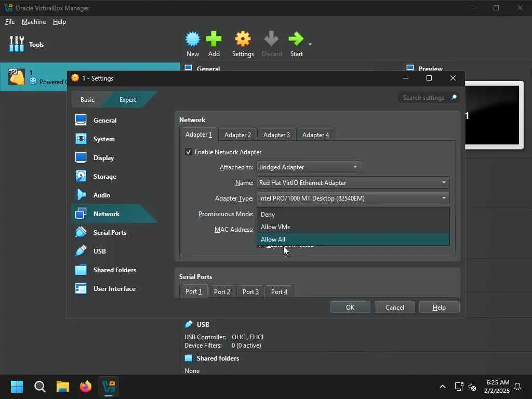Open the notification bell in the taskbar

[517, 387]
